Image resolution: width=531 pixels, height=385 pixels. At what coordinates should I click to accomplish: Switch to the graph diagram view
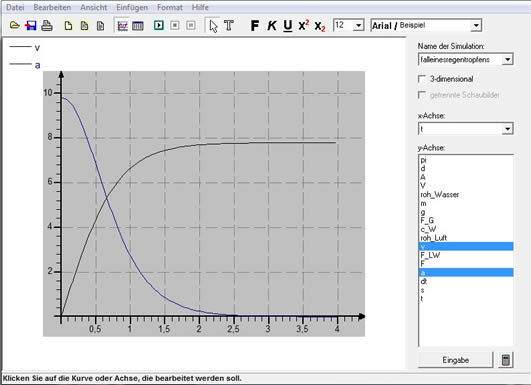tap(122, 26)
